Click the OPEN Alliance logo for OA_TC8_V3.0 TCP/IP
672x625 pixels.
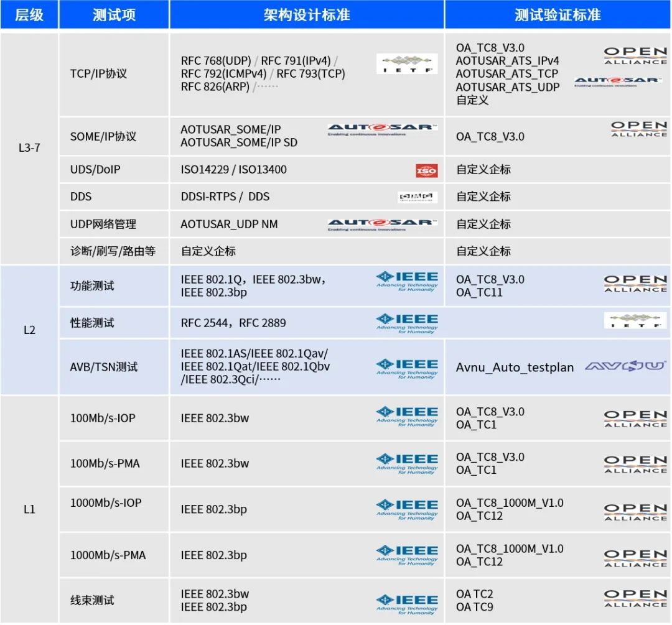[634, 55]
